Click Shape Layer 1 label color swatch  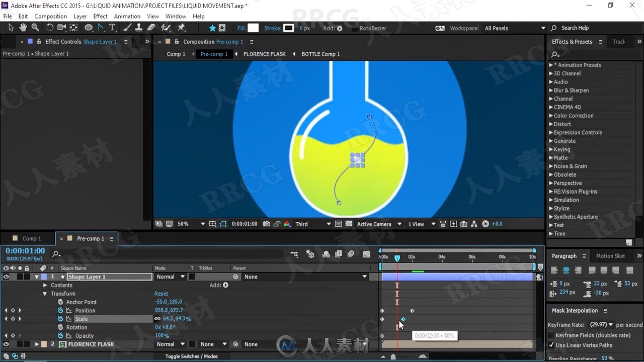[44, 277]
